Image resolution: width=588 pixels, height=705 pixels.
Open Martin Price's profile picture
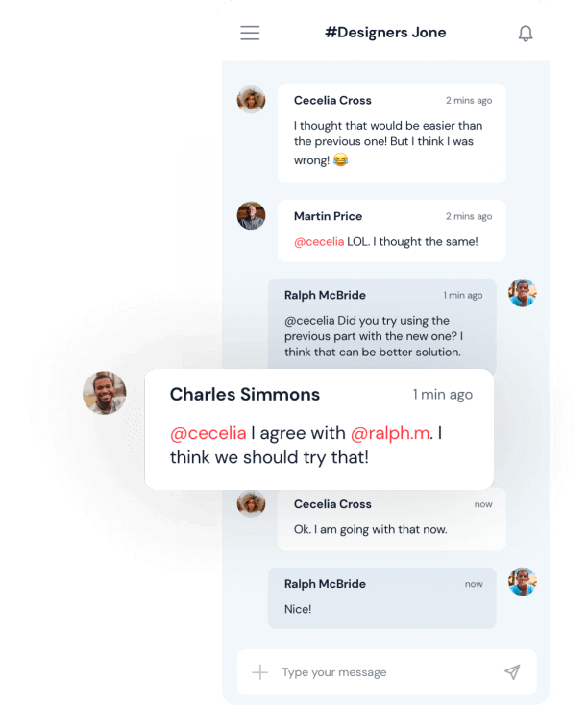point(251,215)
